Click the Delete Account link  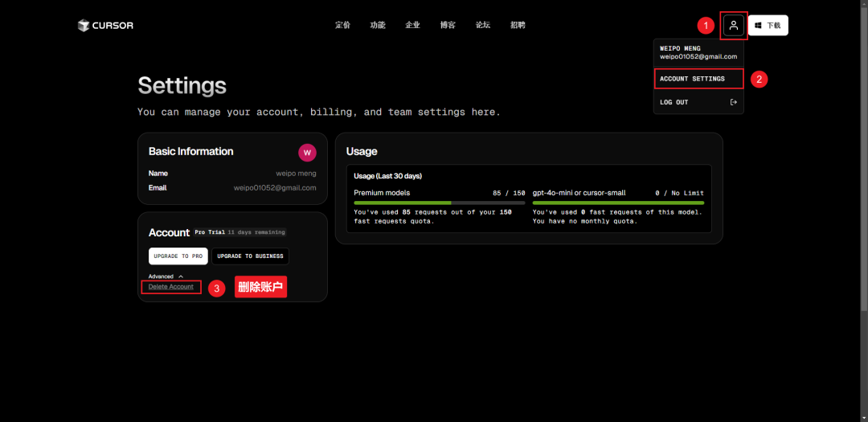171,287
